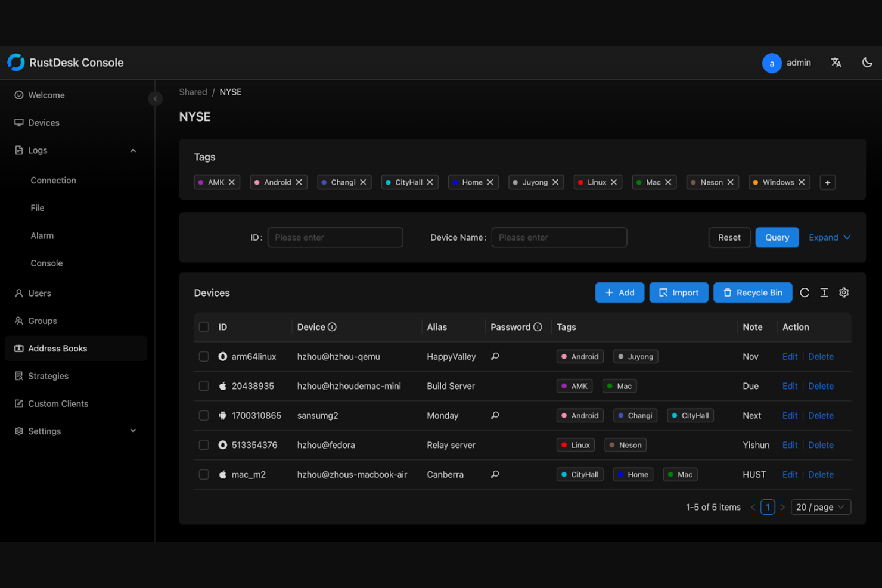Viewport: 882px width, 588px height.
Task: Check the row for arm64linux
Action: [x=204, y=356]
